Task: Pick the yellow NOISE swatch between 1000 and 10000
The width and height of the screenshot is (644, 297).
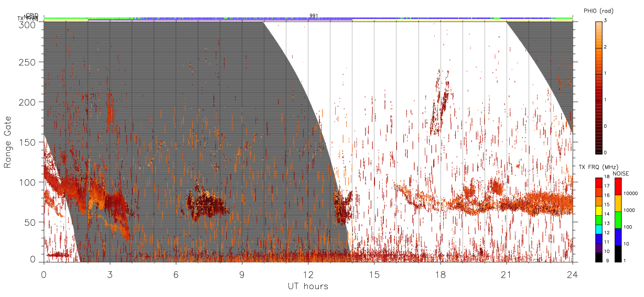Action: click(617, 203)
